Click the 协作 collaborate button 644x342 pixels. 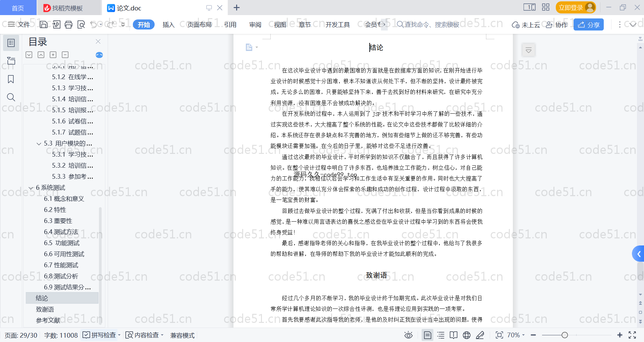556,24
